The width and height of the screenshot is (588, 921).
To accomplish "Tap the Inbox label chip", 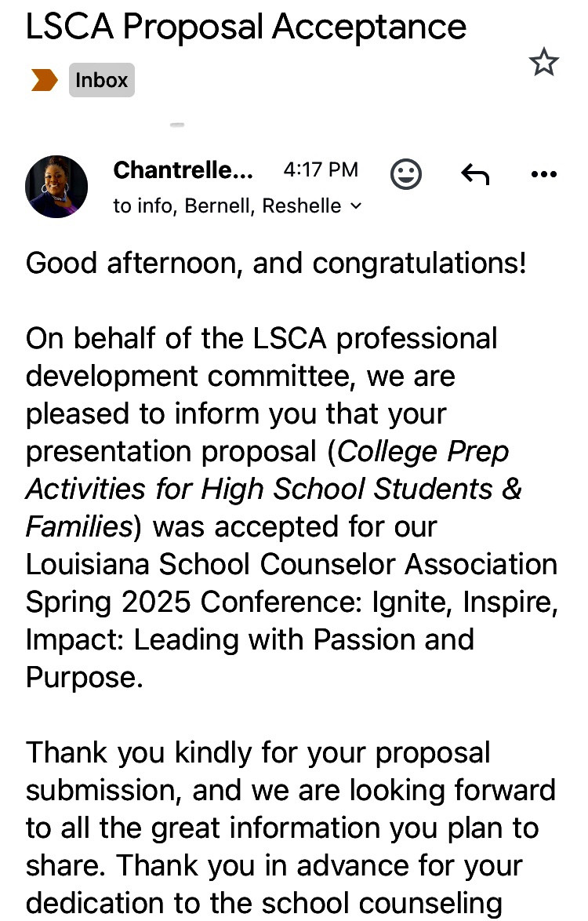I will 102,80.
